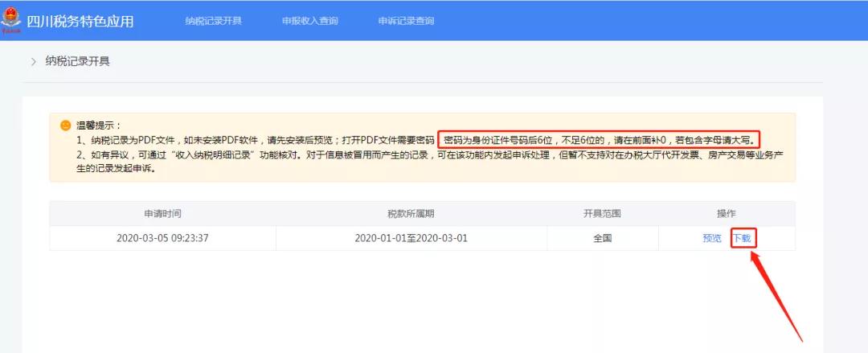Click the 四川税务特色应用 site title
Screen dimensions: 868x353
coord(80,21)
